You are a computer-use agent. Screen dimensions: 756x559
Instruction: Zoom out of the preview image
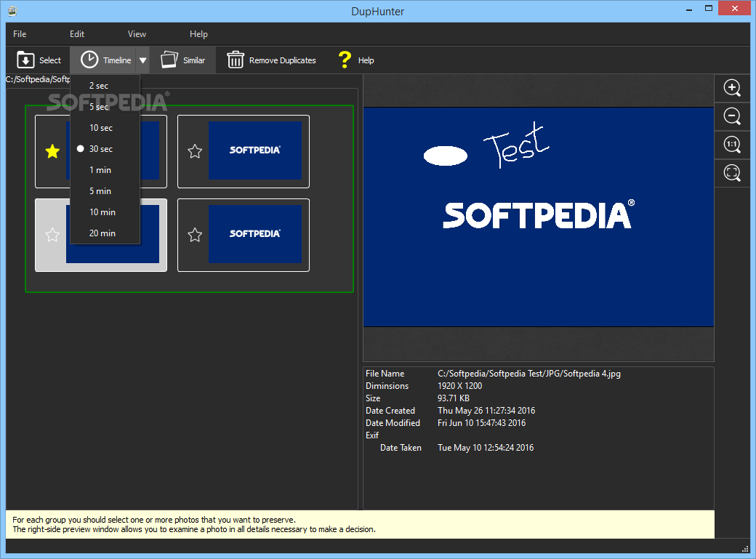tap(732, 116)
